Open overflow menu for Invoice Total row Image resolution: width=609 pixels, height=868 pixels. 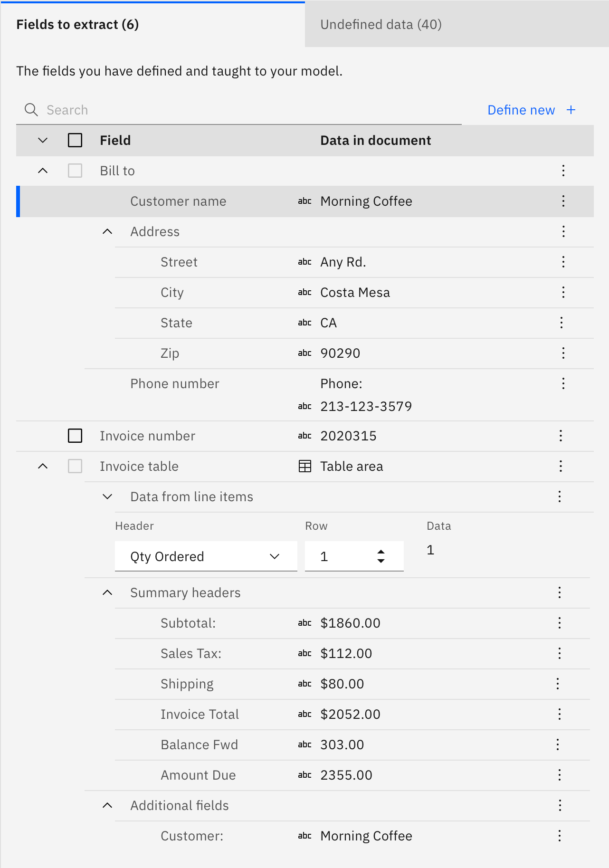[x=559, y=714]
